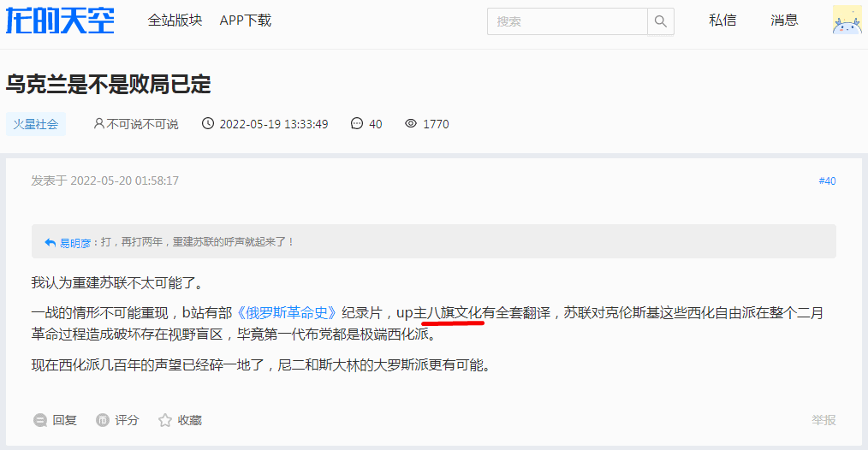Click the view count eye icon
The image size is (868, 450).
[x=411, y=123]
